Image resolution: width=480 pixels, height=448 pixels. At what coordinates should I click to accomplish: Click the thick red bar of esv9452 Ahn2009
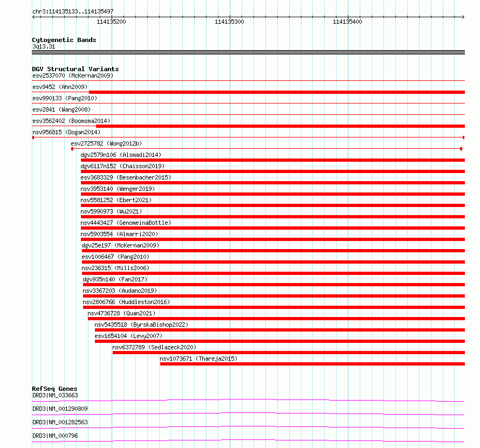coord(277,92)
